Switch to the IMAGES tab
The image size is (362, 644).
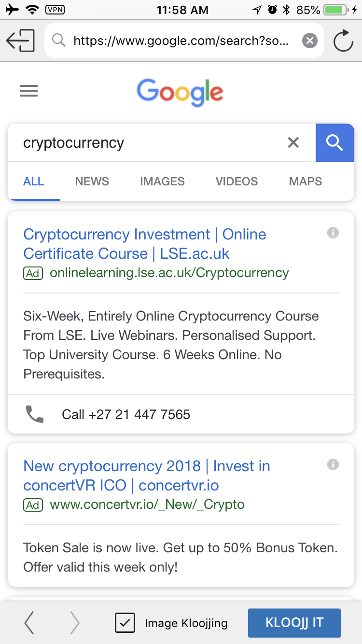162,182
